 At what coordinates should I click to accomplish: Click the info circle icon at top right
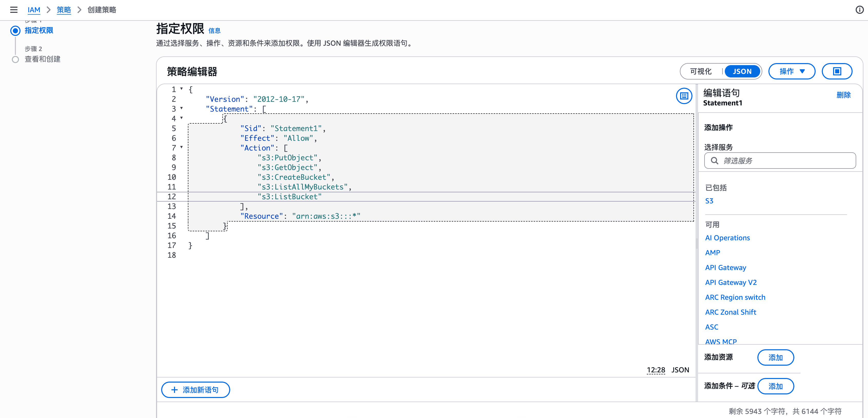[x=859, y=10]
